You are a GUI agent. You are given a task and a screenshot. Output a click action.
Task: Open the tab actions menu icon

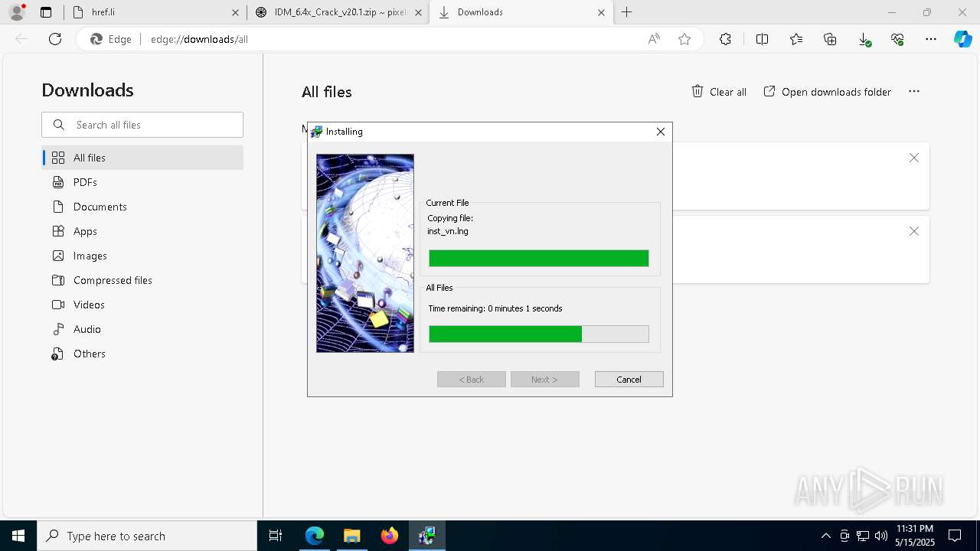[46, 12]
